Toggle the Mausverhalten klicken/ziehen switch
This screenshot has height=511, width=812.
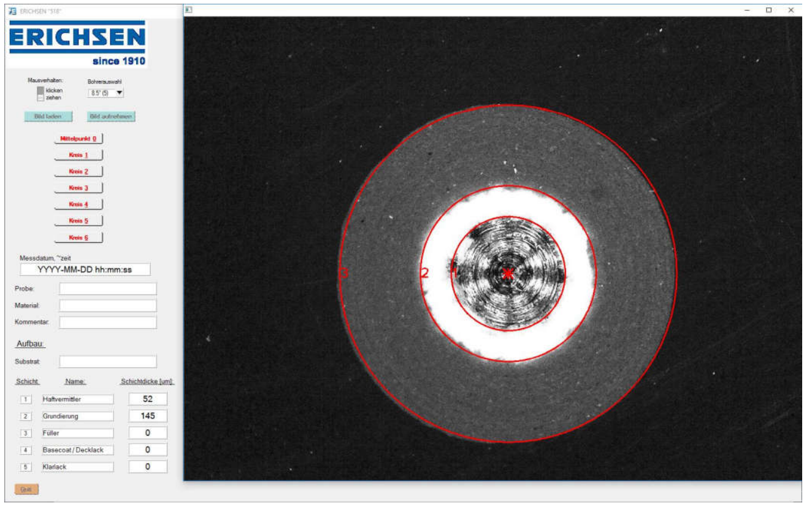coord(40,93)
